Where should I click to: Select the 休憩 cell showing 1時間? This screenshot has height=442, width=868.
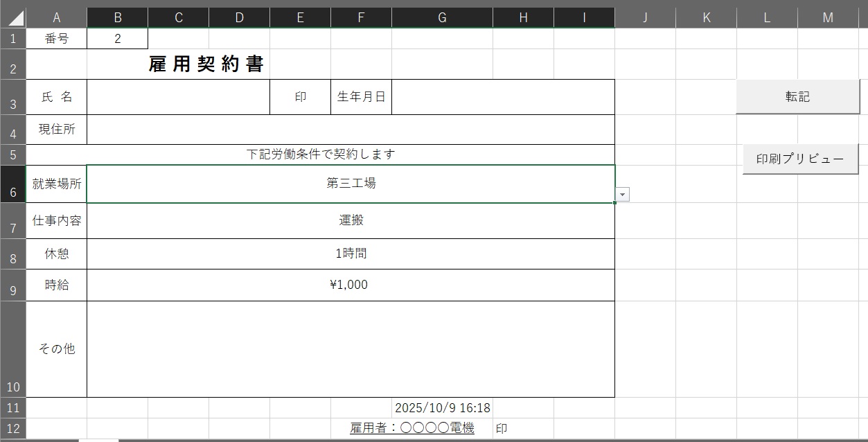pos(351,254)
